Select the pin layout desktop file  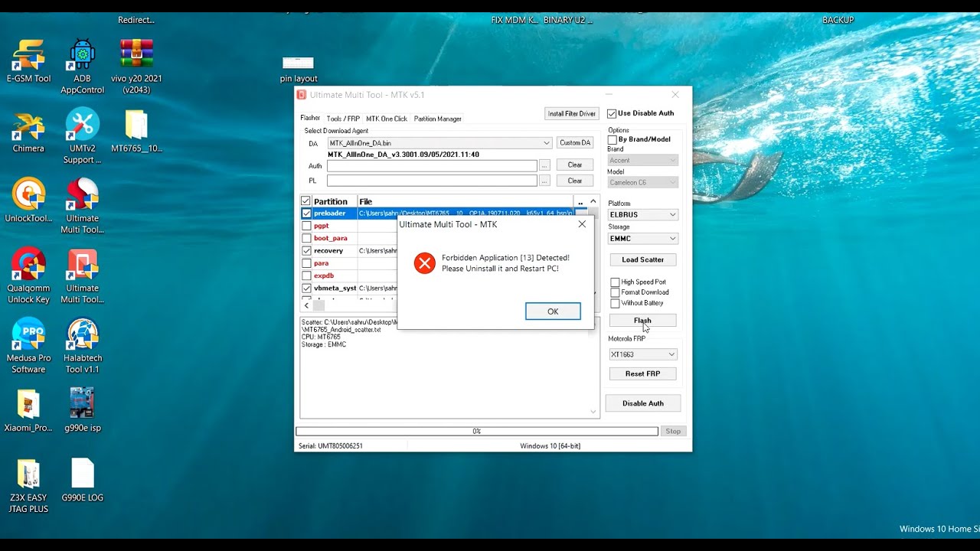299,70
